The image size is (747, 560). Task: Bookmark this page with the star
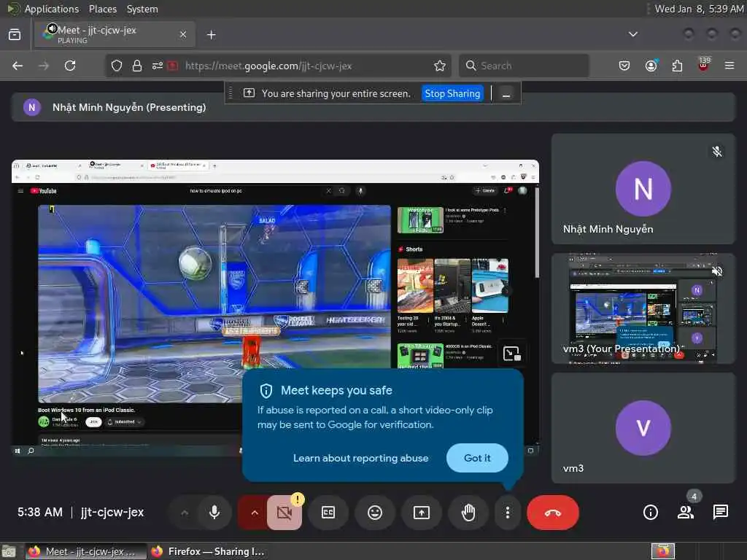click(440, 66)
